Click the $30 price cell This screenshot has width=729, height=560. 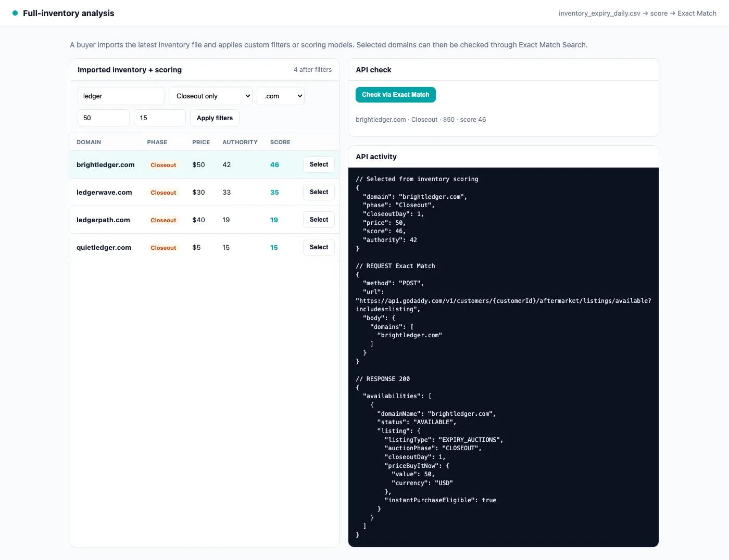198,193
